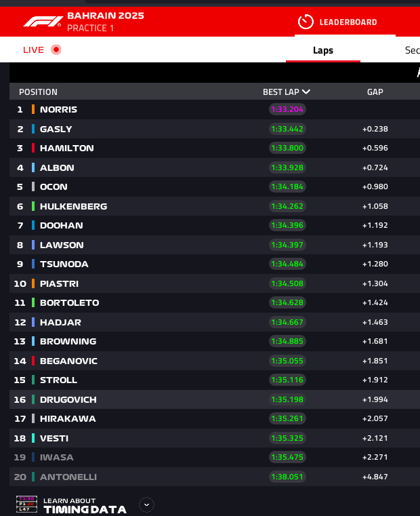Click the leaderboard stopwatch icon
Screen dimensions: 420x516
tap(306, 22)
